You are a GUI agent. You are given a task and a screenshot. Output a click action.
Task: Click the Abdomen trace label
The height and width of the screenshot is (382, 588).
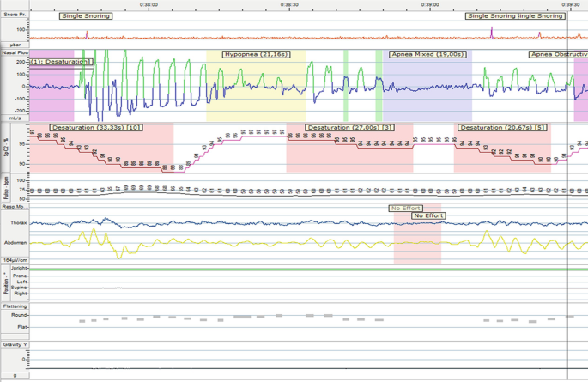tap(15, 243)
